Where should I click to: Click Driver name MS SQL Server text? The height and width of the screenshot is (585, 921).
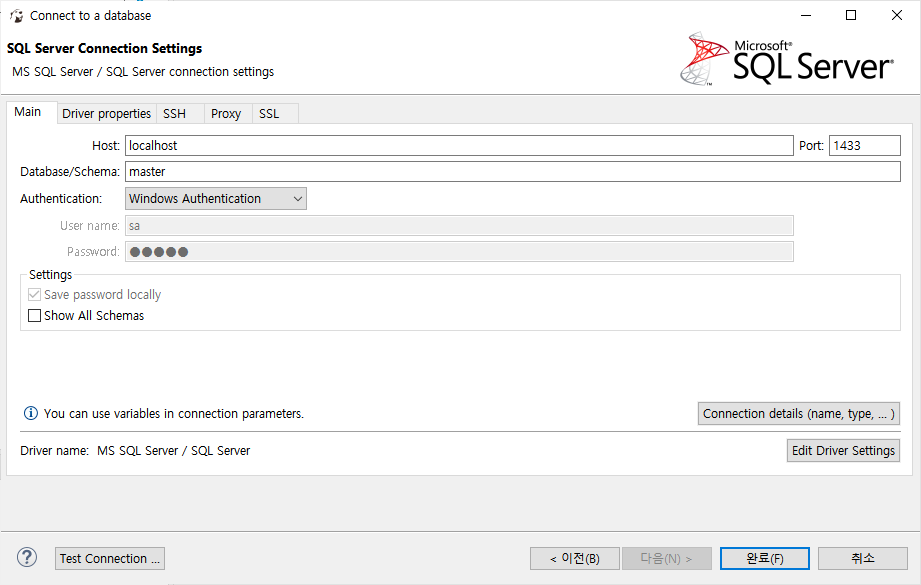(135, 450)
